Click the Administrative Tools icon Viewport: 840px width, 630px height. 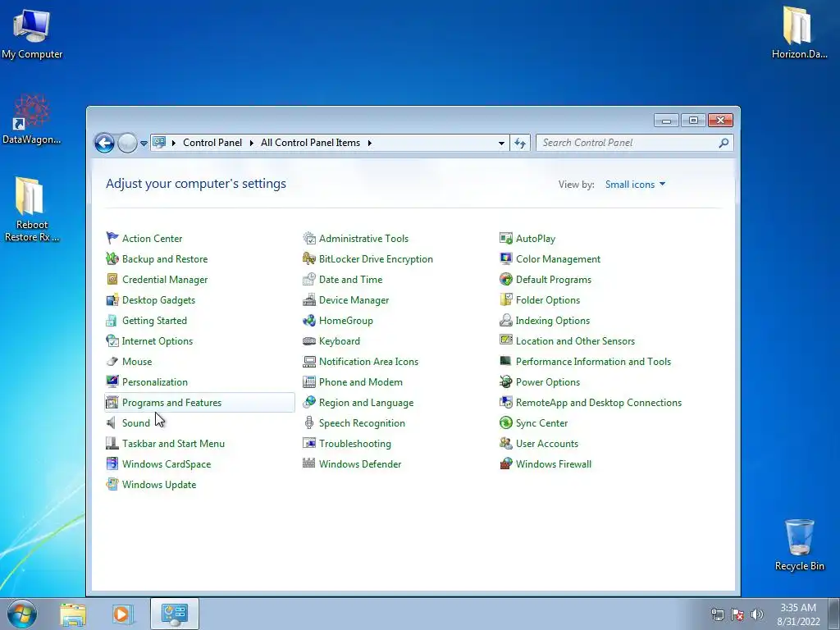point(309,239)
